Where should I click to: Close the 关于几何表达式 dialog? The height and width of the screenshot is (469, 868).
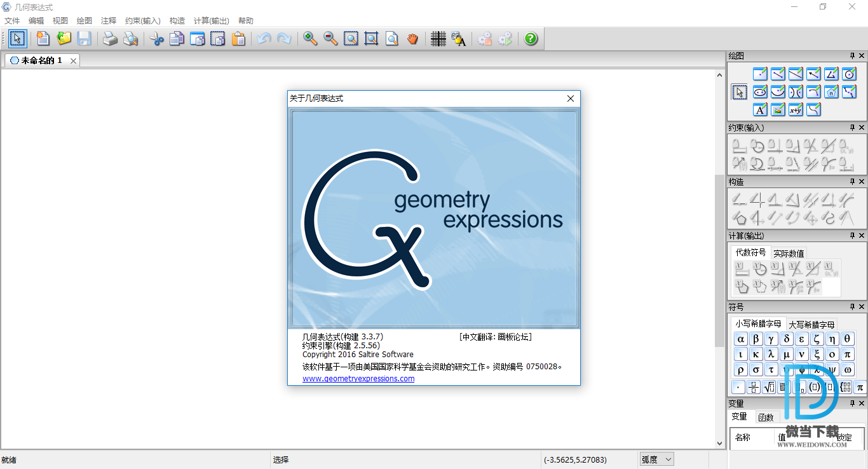click(x=570, y=99)
